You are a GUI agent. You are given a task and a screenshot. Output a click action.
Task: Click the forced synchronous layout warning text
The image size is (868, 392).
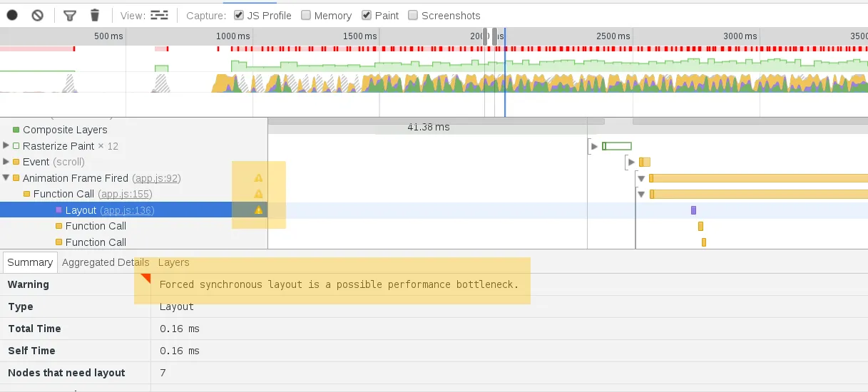click(x=339, y=284)
